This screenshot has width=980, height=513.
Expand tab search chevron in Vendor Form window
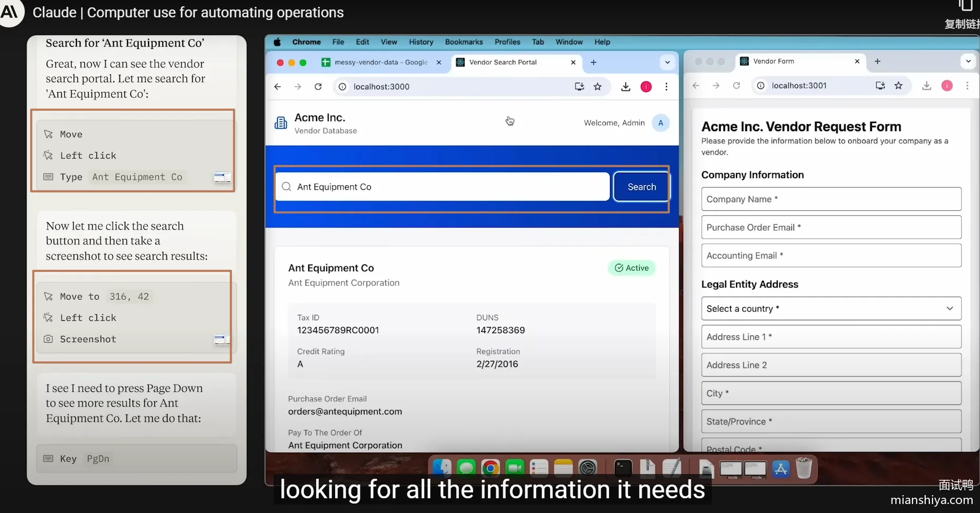pos(968,61)
